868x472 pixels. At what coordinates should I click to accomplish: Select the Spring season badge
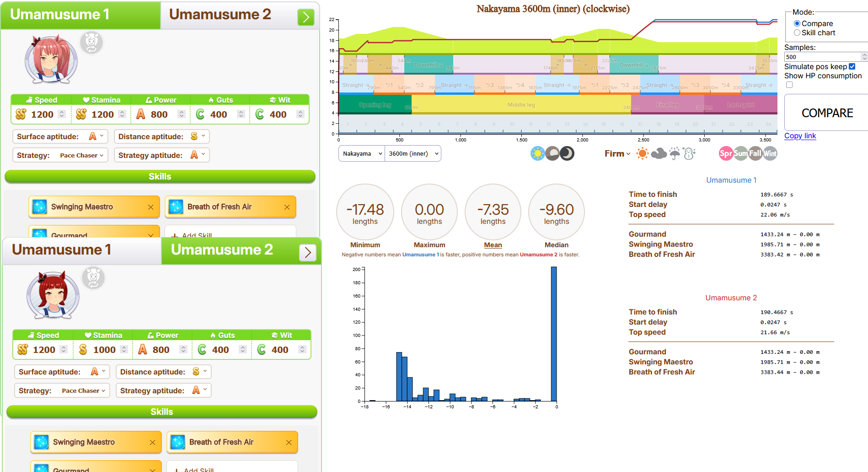pyautogui.click(x=726, y=153)
